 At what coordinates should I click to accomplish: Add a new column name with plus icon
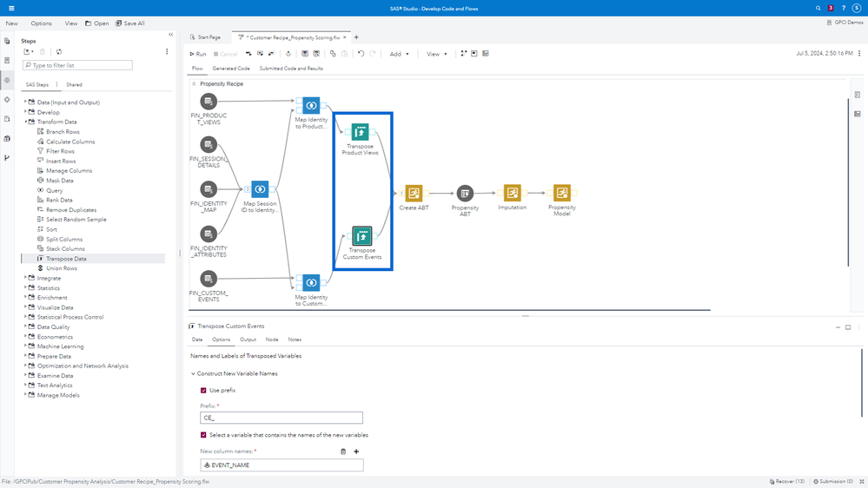(356, 452)
